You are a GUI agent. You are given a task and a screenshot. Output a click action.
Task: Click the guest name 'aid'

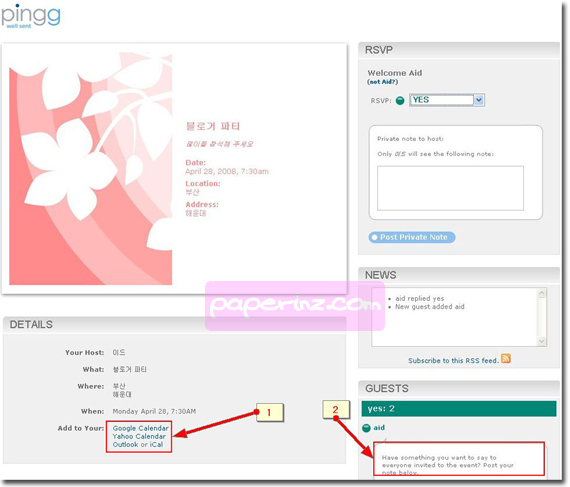tap(379, 428)
